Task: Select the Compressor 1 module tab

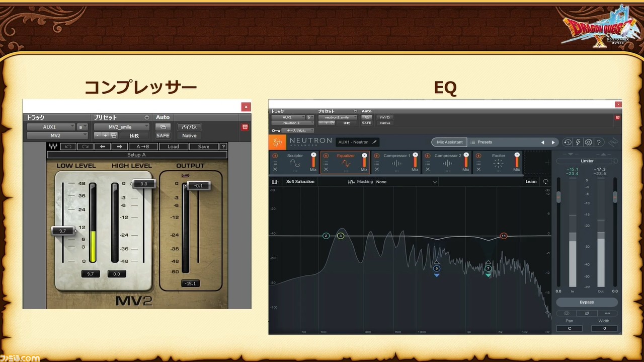Action: 396,162
